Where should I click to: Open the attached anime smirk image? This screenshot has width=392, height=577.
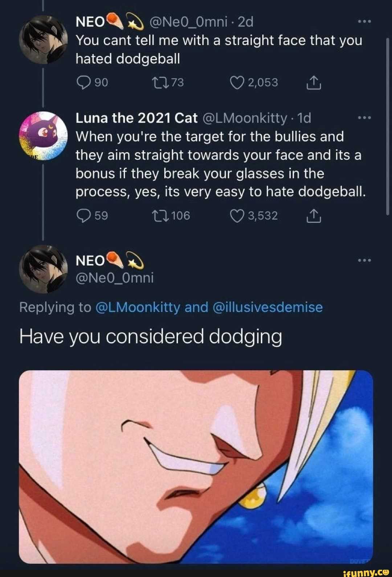(x=196, y=467)
